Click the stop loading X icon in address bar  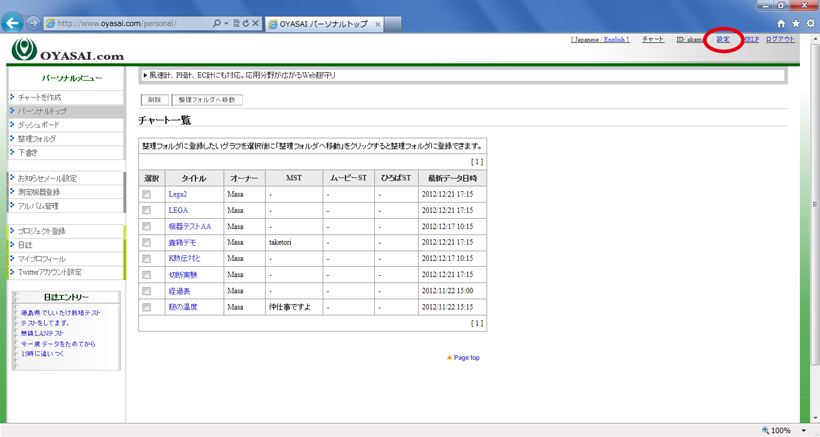255,24
